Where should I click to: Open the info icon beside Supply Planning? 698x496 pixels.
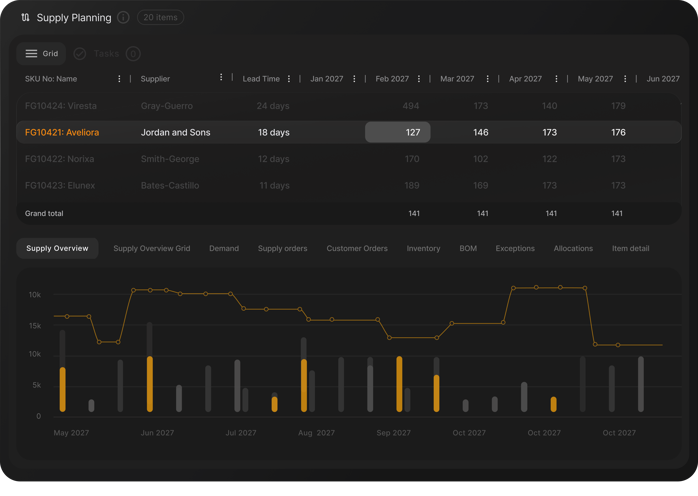click(x=123, y=17)
